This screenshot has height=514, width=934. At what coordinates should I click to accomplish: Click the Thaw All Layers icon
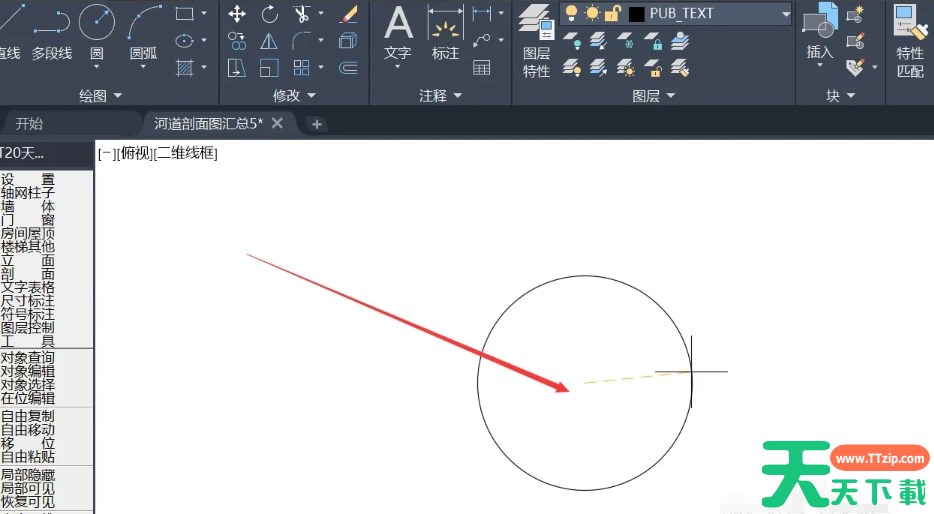(x=625, y=68)
